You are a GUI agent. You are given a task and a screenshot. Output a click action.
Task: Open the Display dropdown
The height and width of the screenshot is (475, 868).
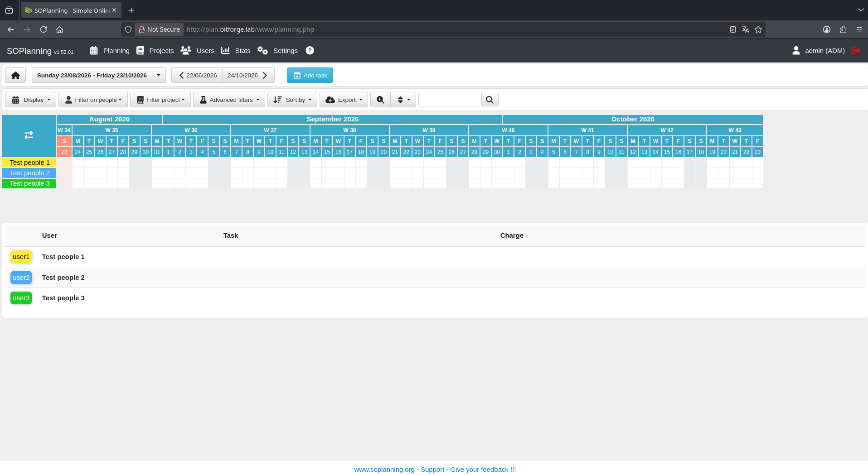pos(31,100)
